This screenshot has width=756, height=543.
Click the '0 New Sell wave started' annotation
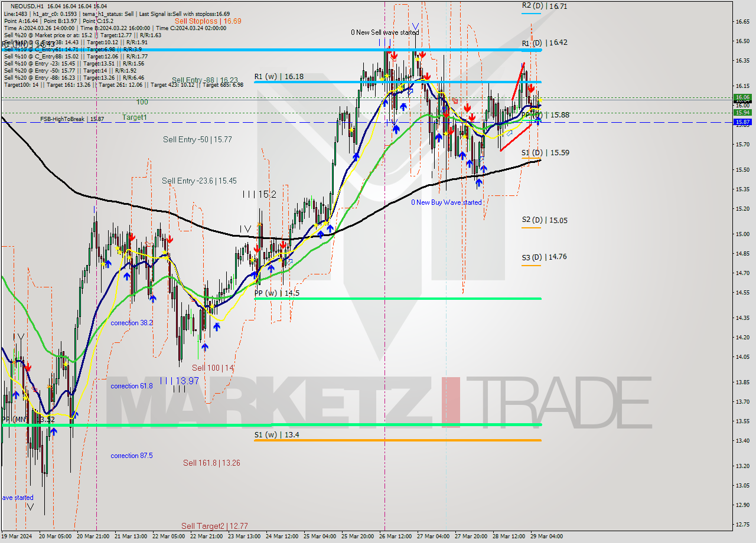tap(384, 32)
